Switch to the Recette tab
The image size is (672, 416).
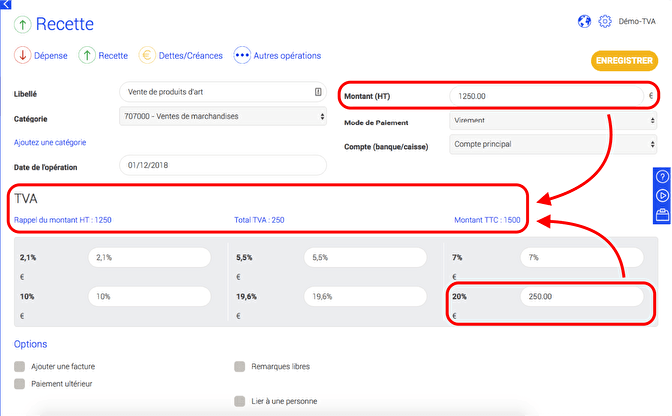[x=113, y=56]
